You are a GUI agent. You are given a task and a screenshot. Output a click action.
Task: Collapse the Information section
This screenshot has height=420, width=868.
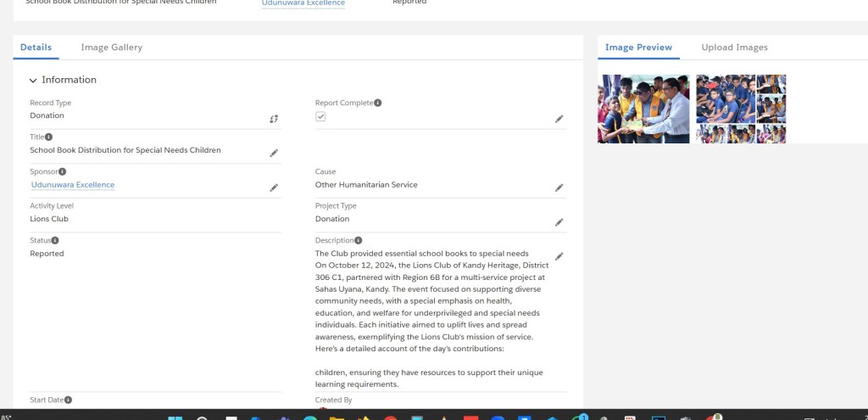[33, 81]
